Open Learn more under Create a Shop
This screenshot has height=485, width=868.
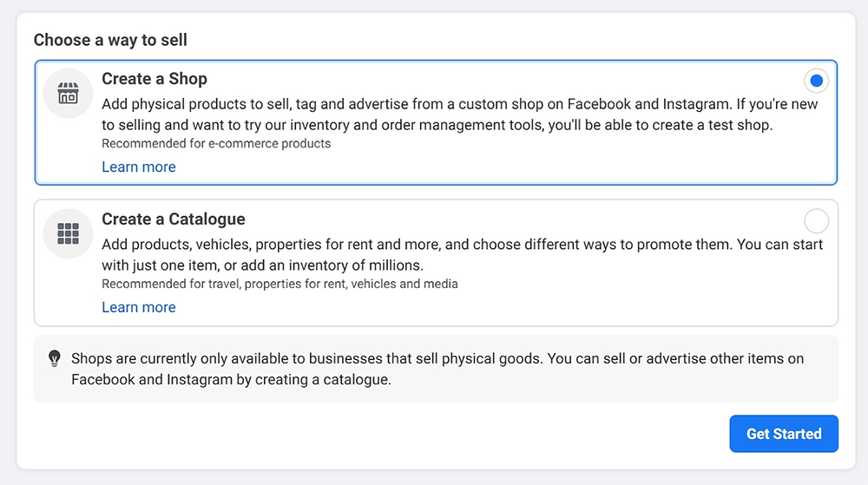point(139,167)
